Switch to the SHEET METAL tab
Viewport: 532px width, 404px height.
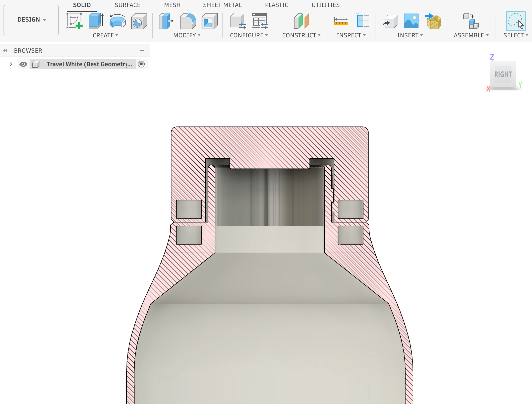(222, 5)
